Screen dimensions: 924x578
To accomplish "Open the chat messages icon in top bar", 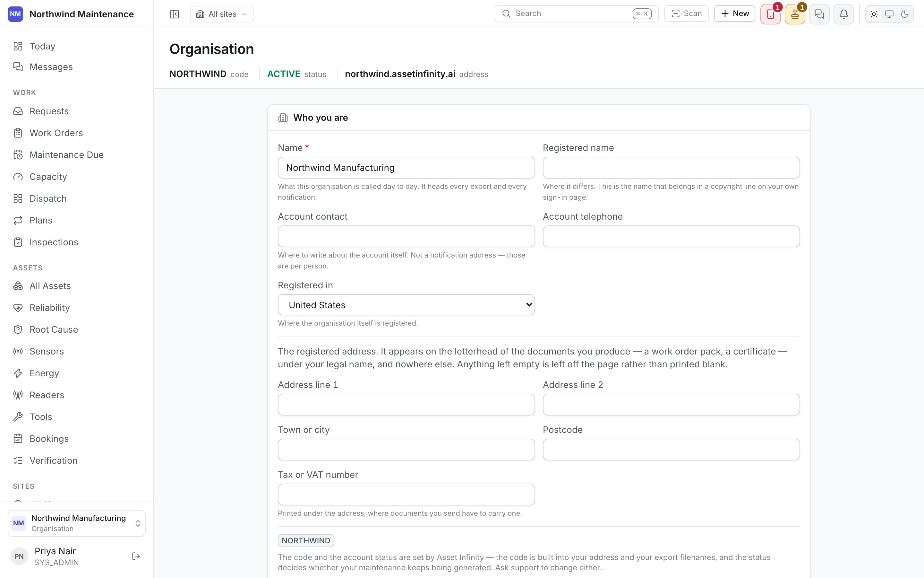I will point(819,14).
